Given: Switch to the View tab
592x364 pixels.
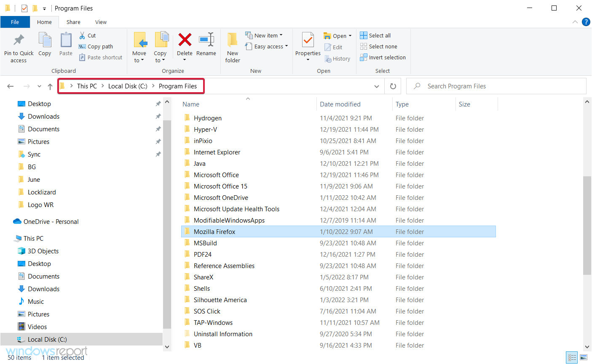Looking at the screenshot, I should pyautogui.click(x=101, y=22).
